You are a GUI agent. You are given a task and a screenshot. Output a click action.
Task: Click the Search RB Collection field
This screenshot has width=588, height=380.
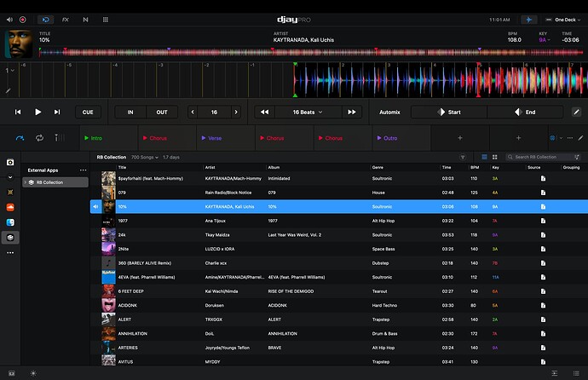[x=543, y=157]
